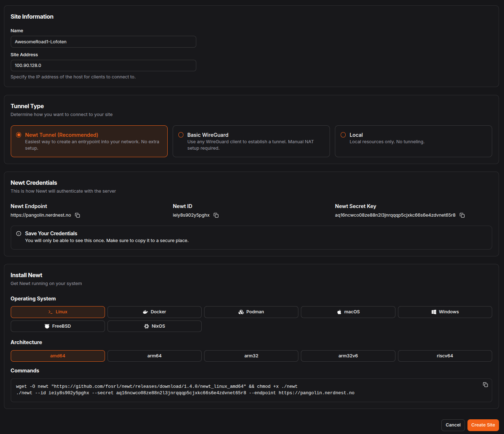Select amd64 architecture

click(58, 356)
